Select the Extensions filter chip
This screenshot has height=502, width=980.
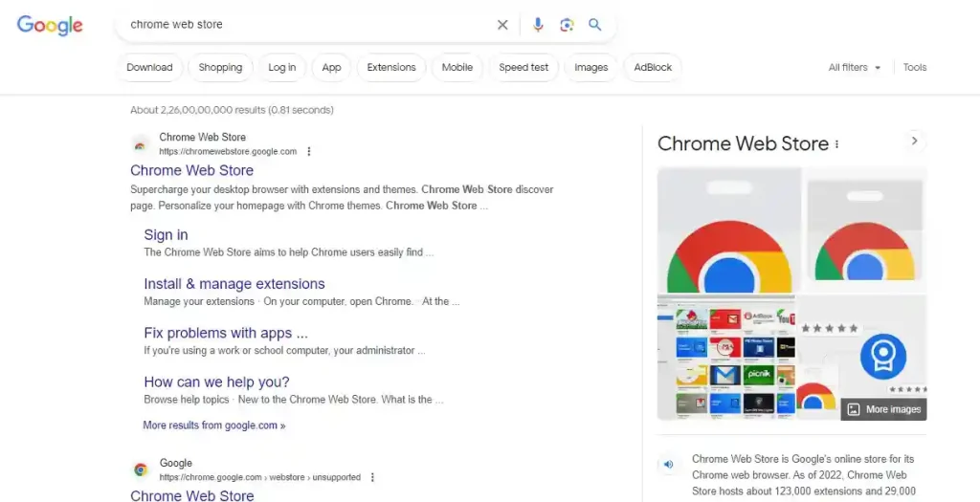(391, 68)
